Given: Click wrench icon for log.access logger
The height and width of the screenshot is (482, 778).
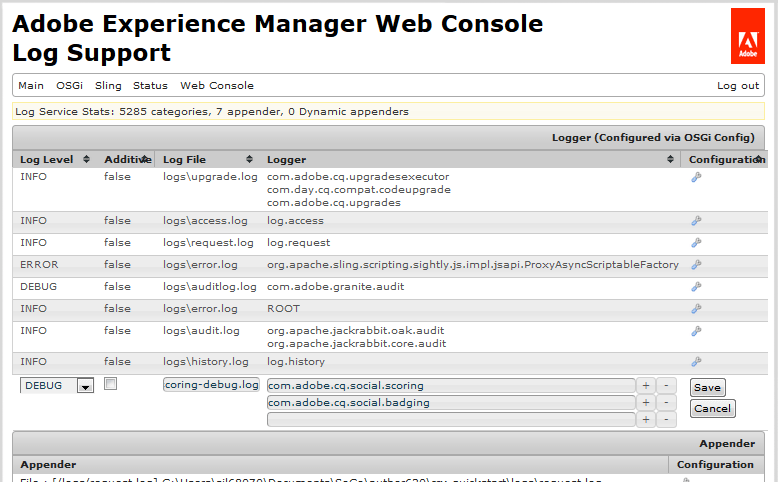Looking at the screenshot, I should click(696, 221).
